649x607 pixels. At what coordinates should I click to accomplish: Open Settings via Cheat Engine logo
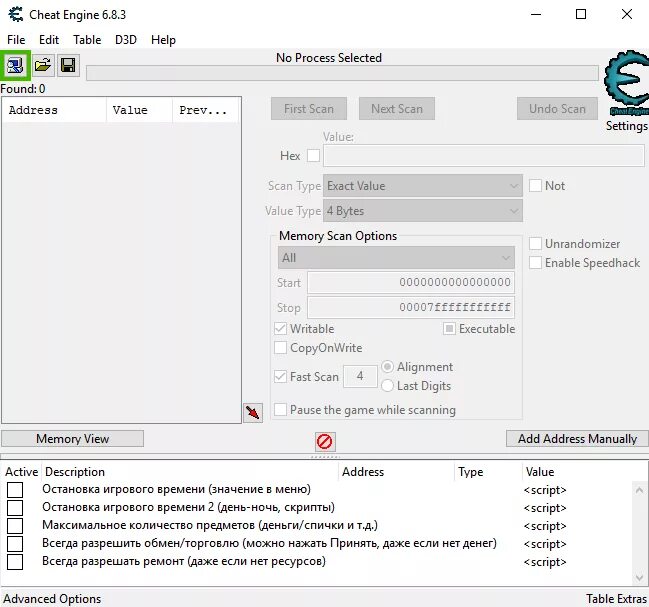point(626,83)
